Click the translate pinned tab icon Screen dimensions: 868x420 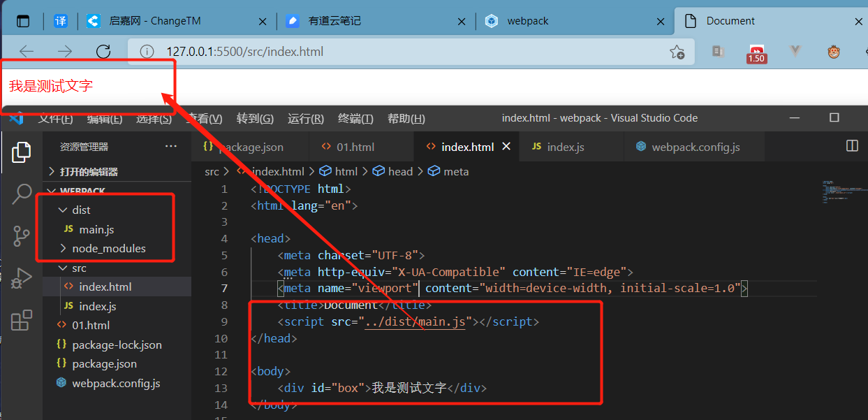[61, 21]
